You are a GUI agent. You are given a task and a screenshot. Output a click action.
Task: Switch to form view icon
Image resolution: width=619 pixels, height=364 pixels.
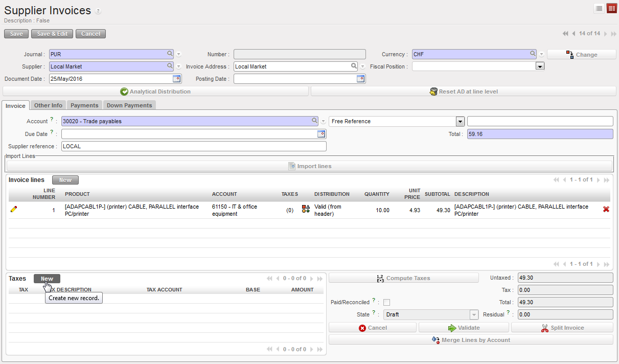click(611, 8)
